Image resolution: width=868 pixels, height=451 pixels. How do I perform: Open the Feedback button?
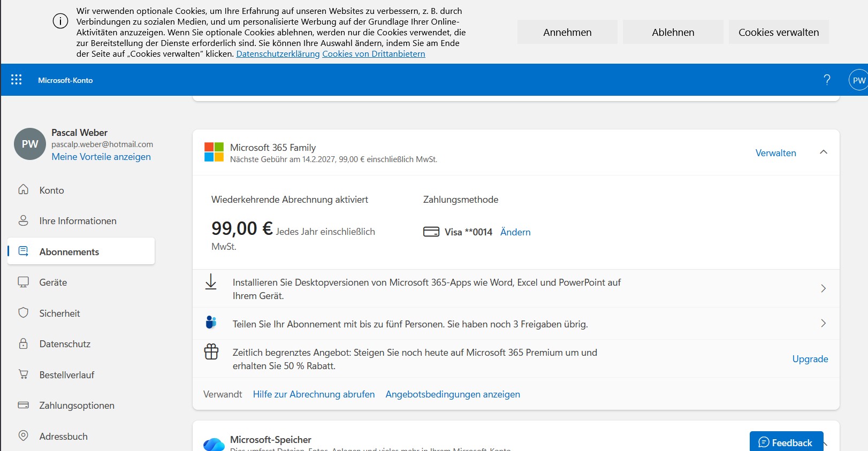pos(786,441)
